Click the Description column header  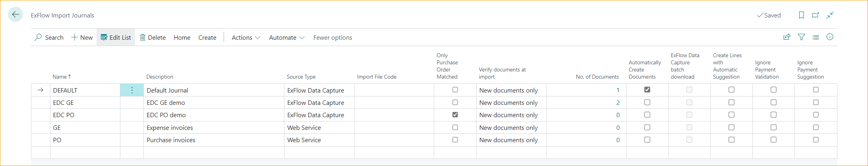(160, 77)
